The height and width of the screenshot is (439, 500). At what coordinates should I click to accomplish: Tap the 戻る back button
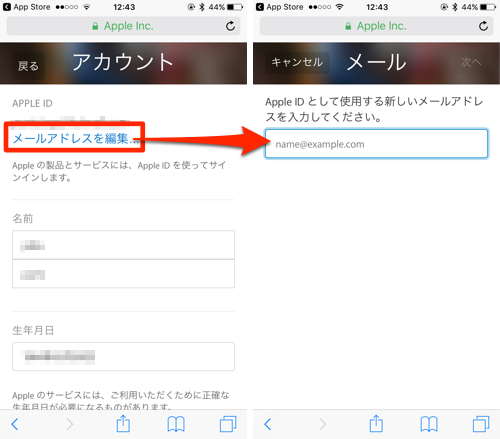click(x=28, y=66)
